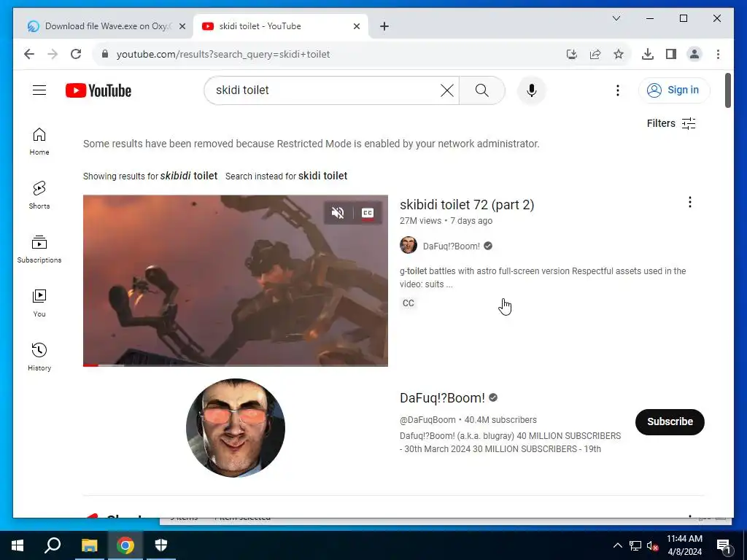Click the small DaFuq!?Boom! channel avatar
Viewport: 747px width, 560px height.
click(x=409, y=245)
